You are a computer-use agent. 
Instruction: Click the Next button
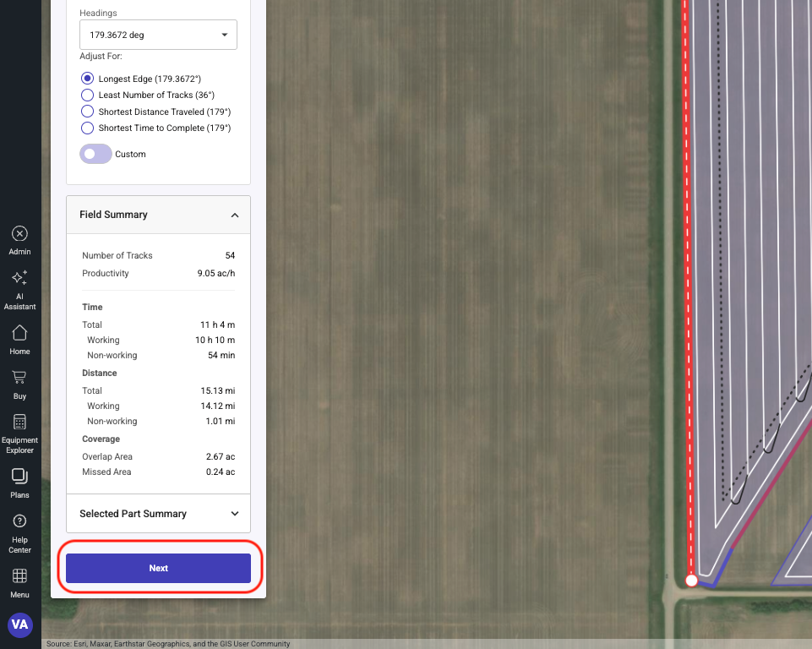point(158,568)
